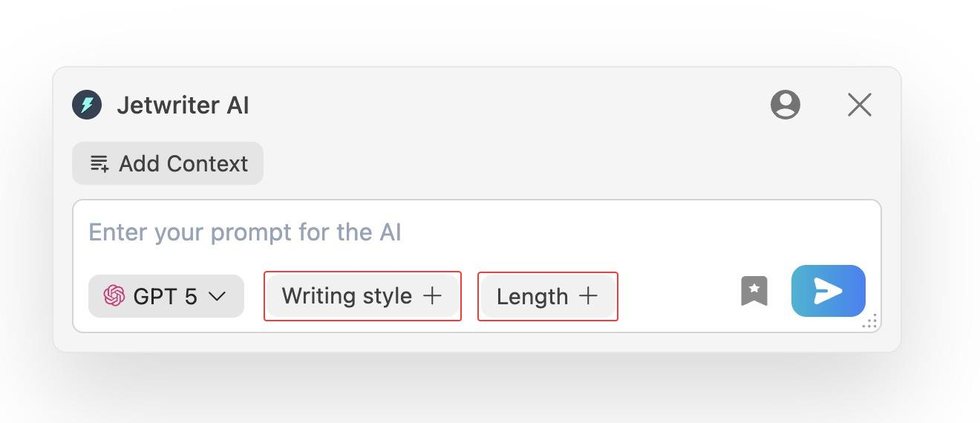Select the GPT 5 model label
The image size is (980, 423).
(165, 297)
